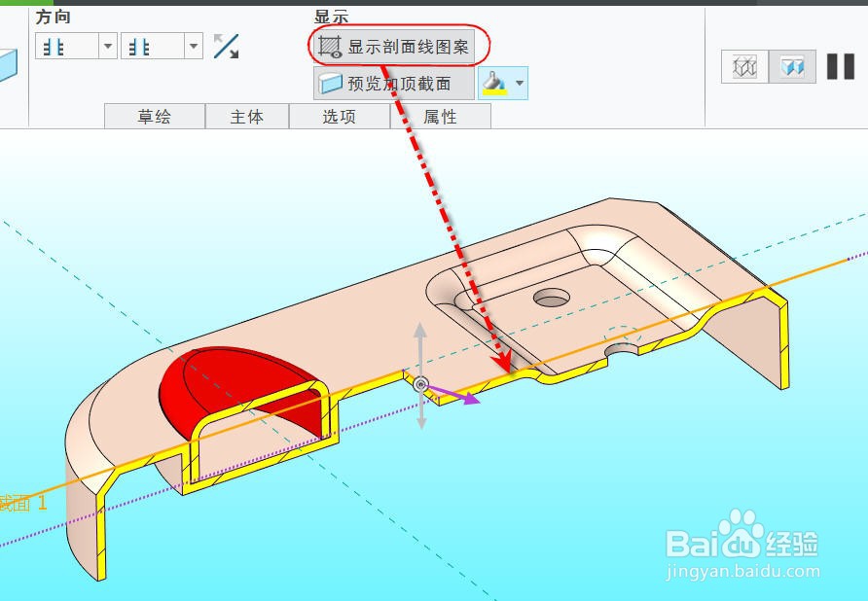Click the 预览加顶截面 capped section preview icon
Image resolution: width=868 pixels, height=601 pixels.
[331, 82]
